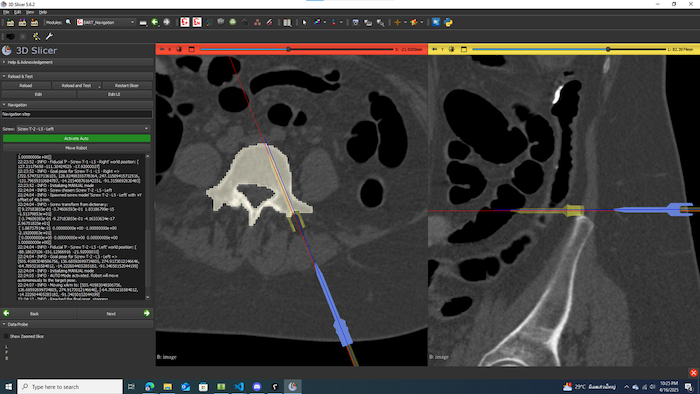The image size is (700, 394).
Task: Click the markups place fiducial icon
Action: point(333,22)
